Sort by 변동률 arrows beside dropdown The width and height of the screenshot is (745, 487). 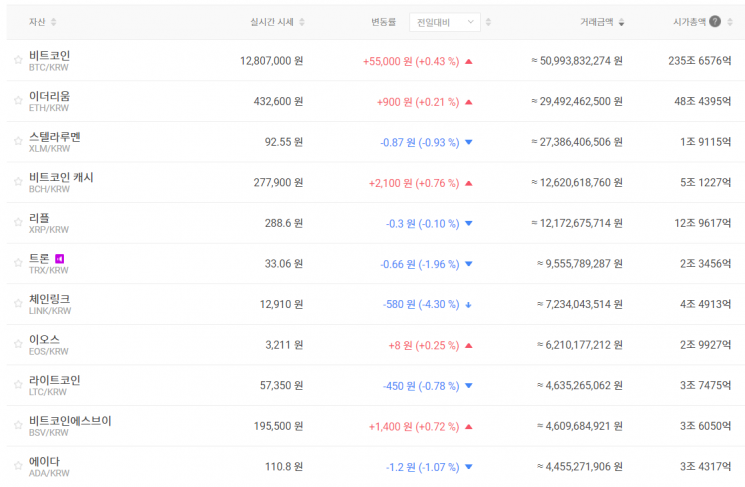[x=488, y=22]
